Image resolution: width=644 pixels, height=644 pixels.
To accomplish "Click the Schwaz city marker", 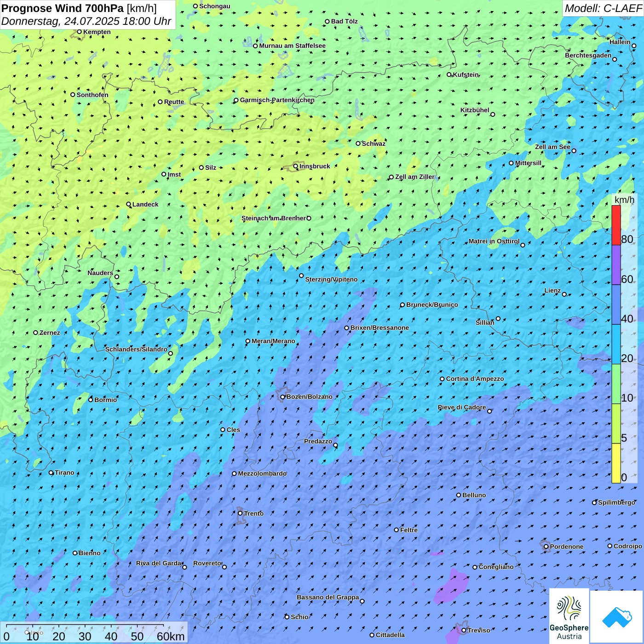I will click(x=358, y=144).
